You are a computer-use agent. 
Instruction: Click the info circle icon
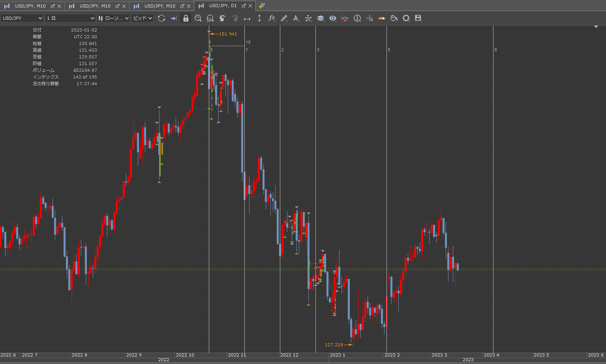(x=357, y=18)
